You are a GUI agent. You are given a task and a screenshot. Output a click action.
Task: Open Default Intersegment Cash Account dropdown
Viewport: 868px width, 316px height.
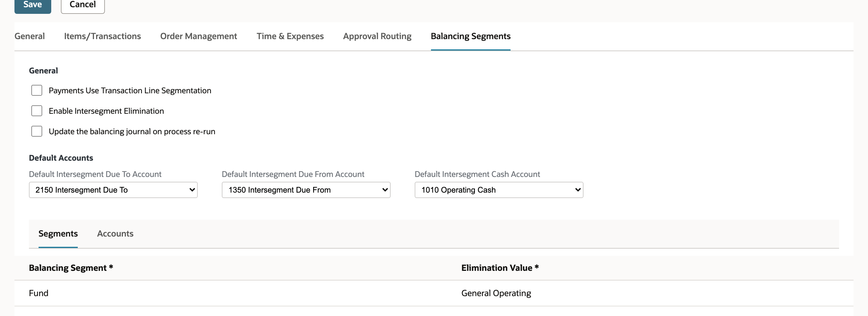point(499,190)
